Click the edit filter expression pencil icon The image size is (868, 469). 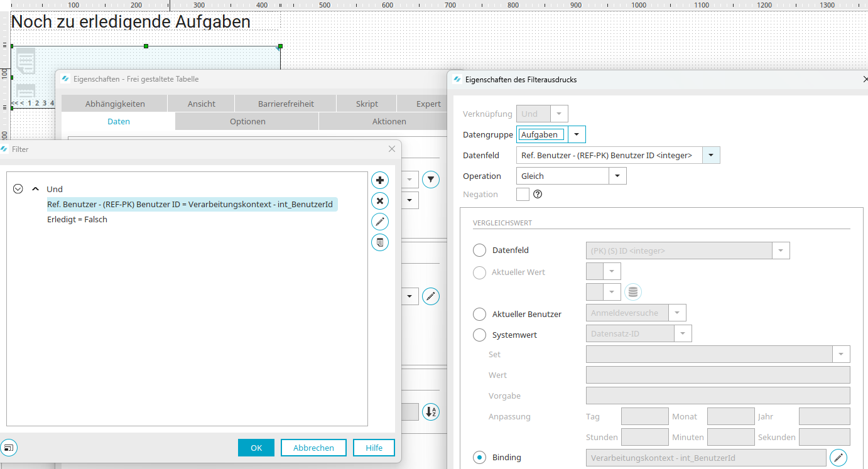pyautogui.click(x=380, y=222)
